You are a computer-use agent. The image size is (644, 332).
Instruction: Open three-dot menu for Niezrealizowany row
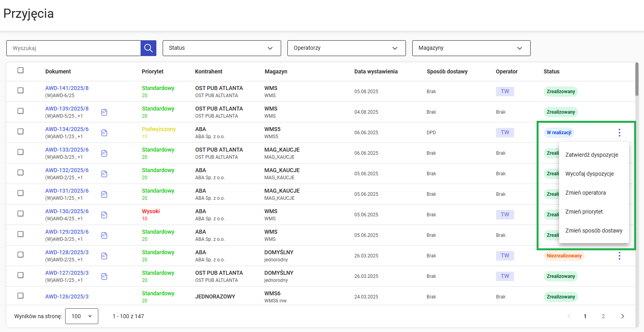tap(619, 256)
